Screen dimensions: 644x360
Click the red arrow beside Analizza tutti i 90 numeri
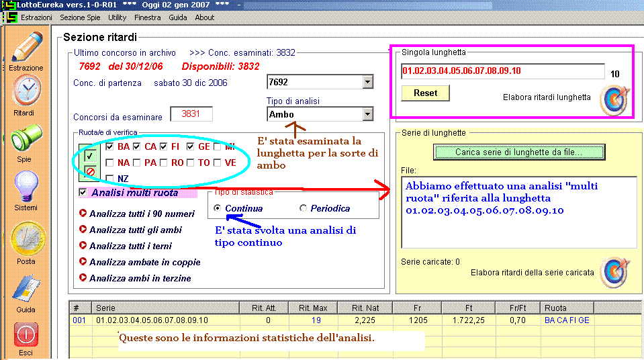(83, 213)
